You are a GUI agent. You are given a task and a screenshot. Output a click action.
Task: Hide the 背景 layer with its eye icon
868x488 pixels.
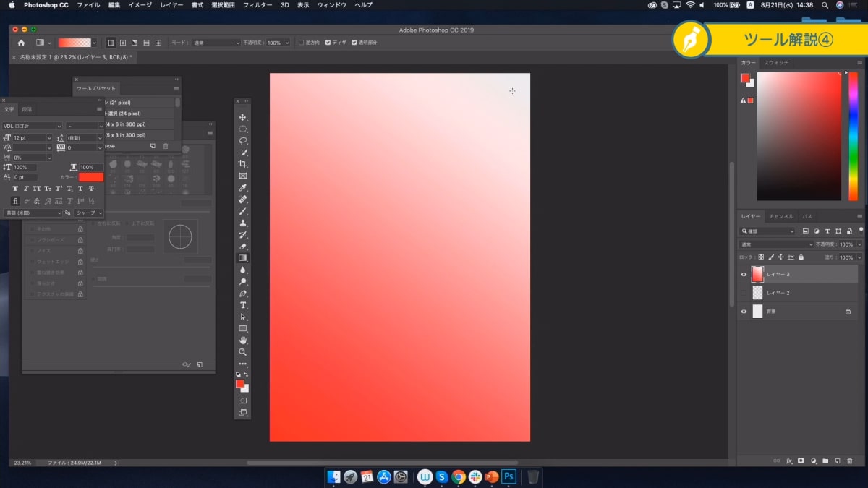tap(744, 312)
